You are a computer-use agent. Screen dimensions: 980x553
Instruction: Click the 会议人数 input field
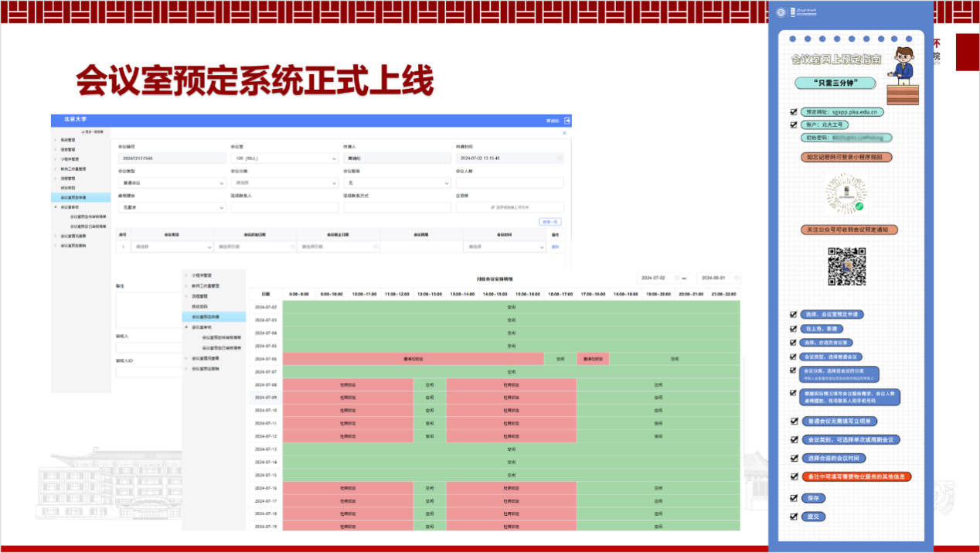pos(509,183)
